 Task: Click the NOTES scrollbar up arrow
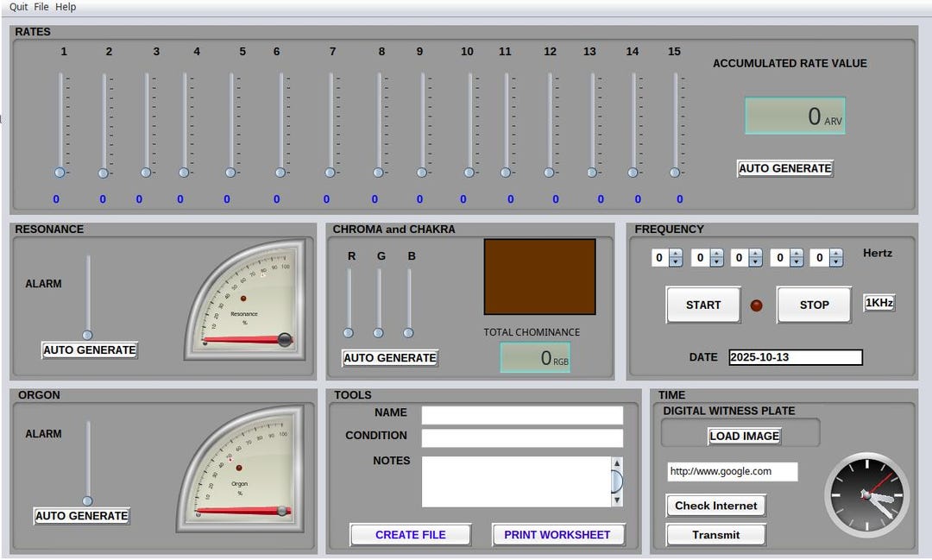(617, 462)
